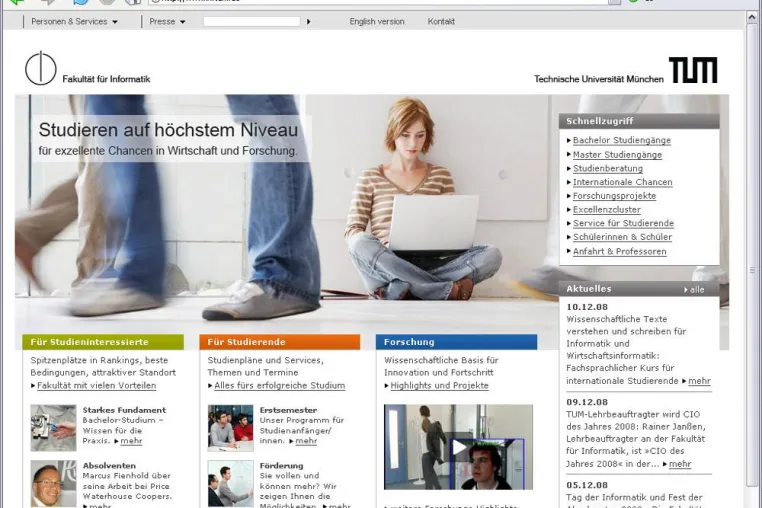The width and height of the screenshot is (762, 508).
Task: Open Forschungsprojekte link
Action: point(614,195)
